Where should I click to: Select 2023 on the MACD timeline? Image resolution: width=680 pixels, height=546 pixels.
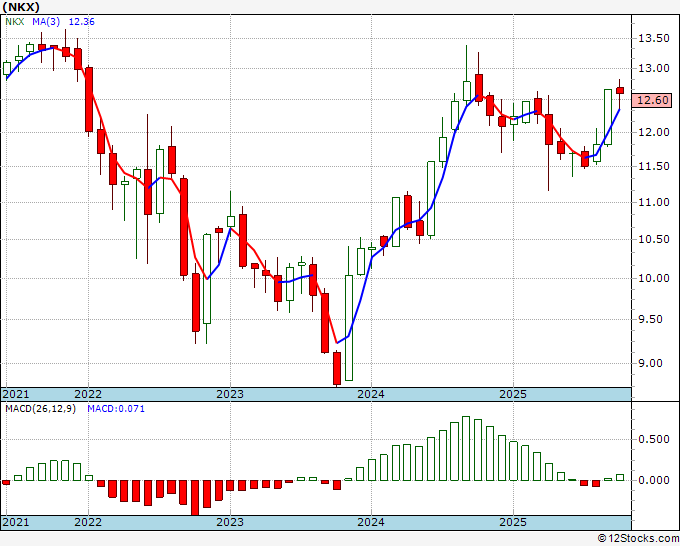(x=230, y=522)
